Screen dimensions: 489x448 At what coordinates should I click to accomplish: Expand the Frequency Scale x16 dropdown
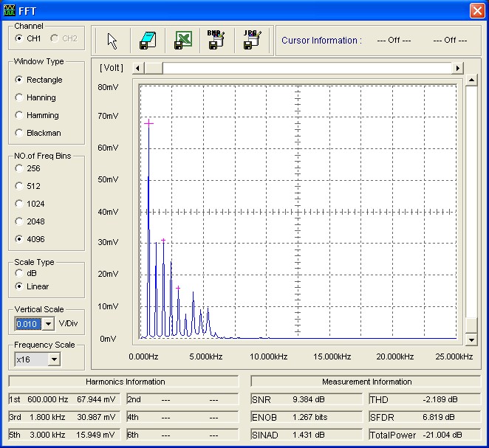(x=53, y=359)
